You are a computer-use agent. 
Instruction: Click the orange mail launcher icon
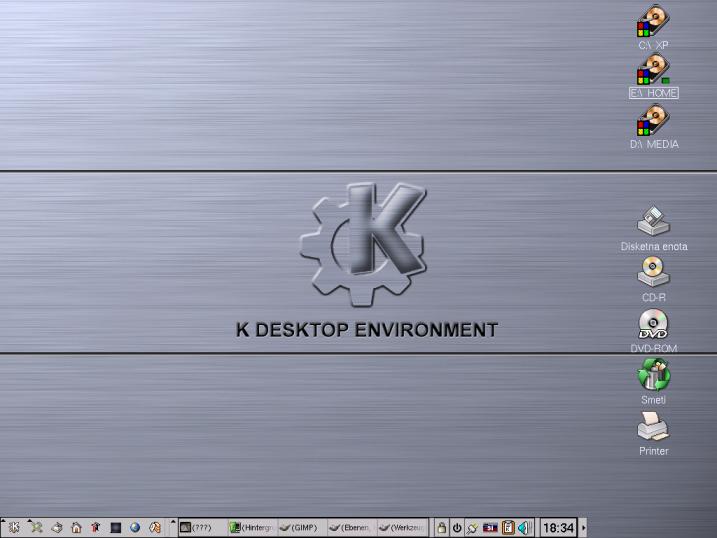tap(155, 527)
